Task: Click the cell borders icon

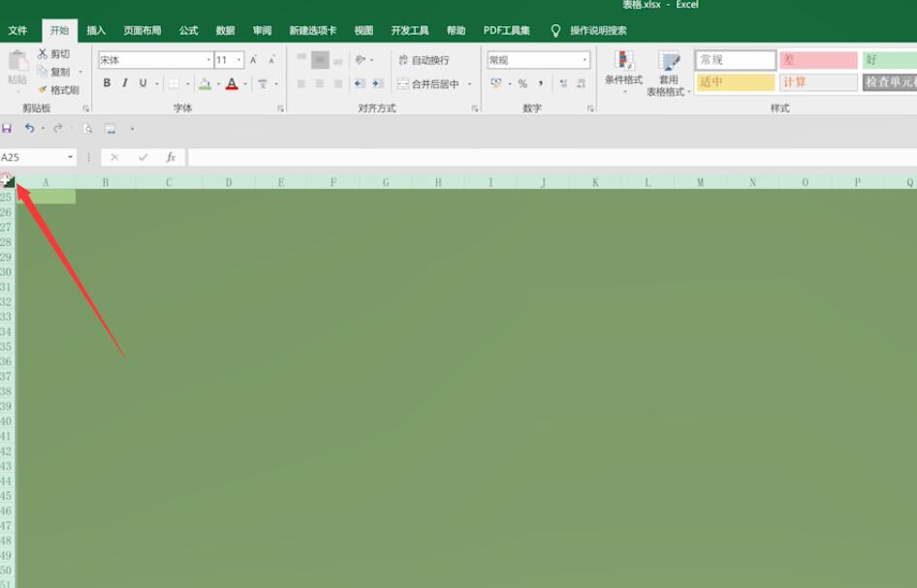Action: pyautogui.click(x=174, y=83)
